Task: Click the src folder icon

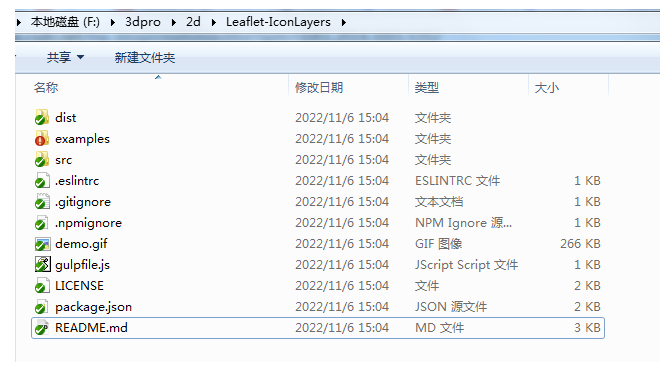Action: tap(42, 159)
